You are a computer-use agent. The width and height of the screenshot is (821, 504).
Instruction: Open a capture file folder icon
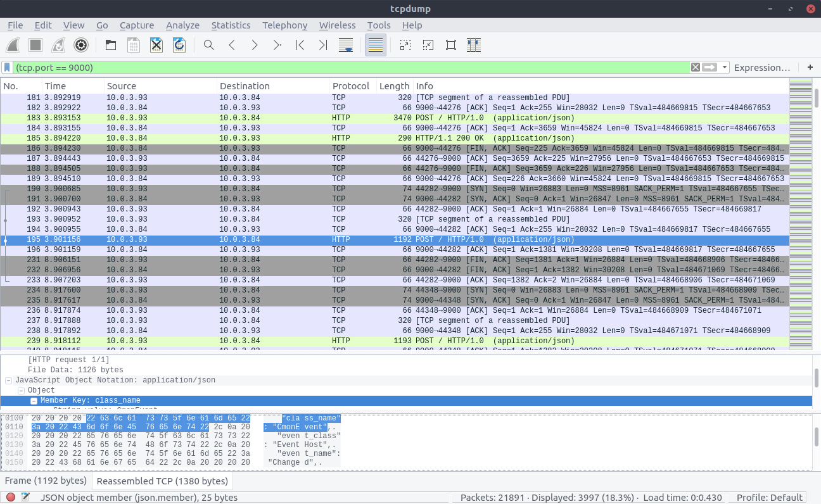click(111, 45)
